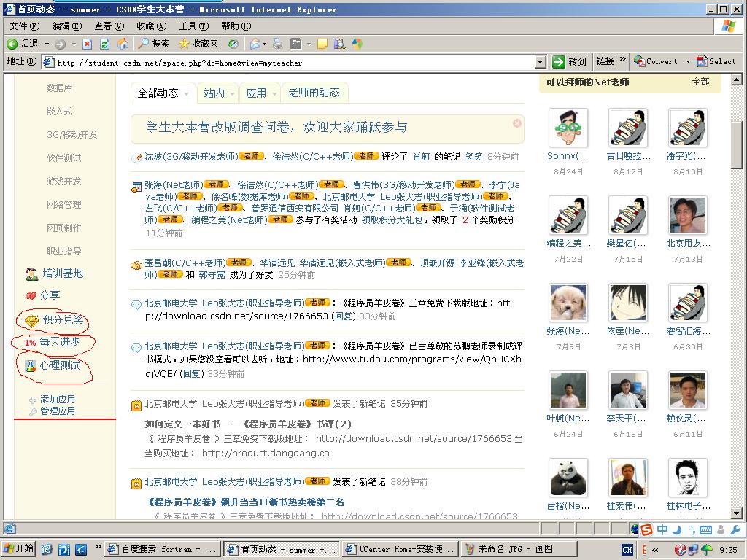Click the Forward arrow button
The image size is (747, 560).
tap(60, 44)
